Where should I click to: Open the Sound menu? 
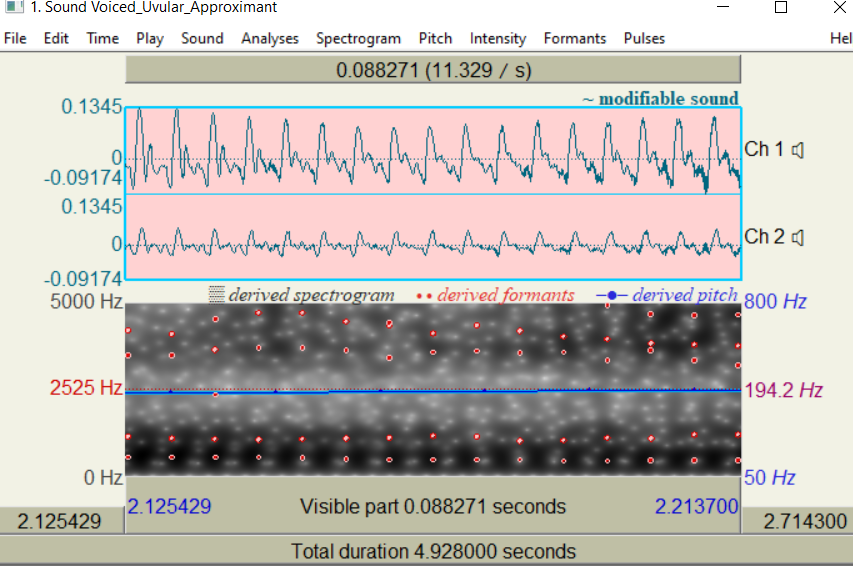tap(202, 39)
